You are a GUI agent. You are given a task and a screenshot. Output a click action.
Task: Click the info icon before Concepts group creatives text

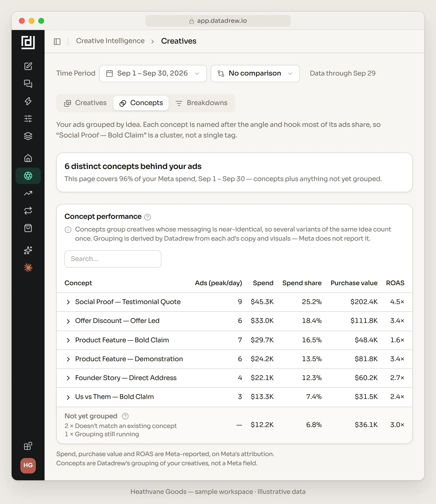click(68, 230)
